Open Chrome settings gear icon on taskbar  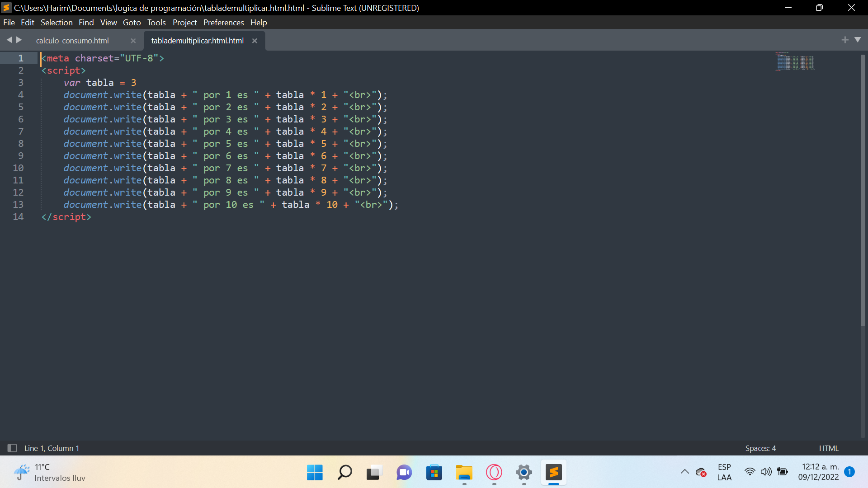pos(524,473)
